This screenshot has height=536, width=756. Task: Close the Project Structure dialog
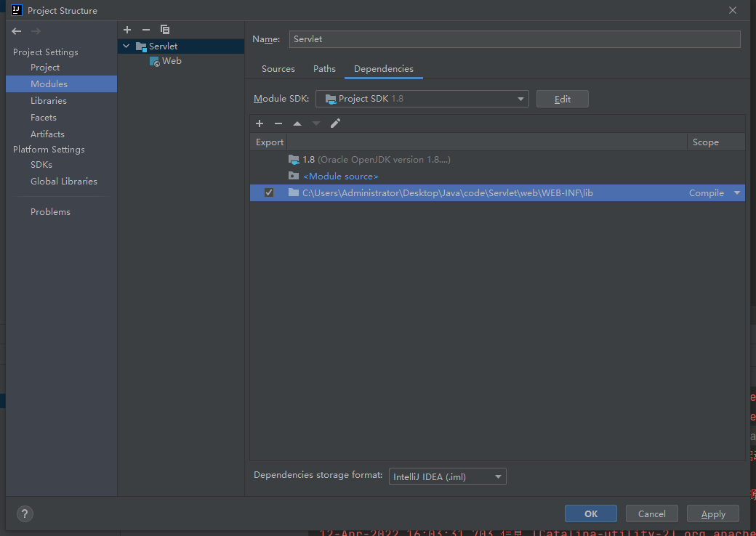click(x=733, y=10)
